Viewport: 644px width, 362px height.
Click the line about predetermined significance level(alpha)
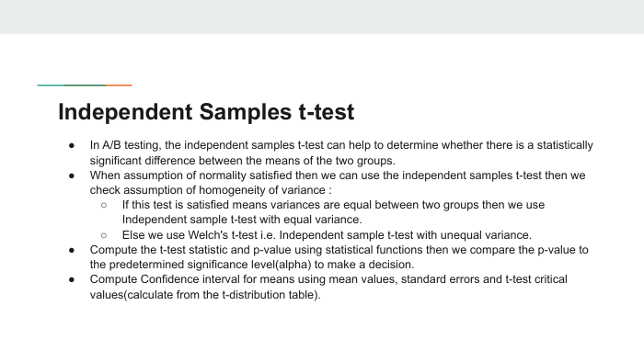tap(252, 265)
